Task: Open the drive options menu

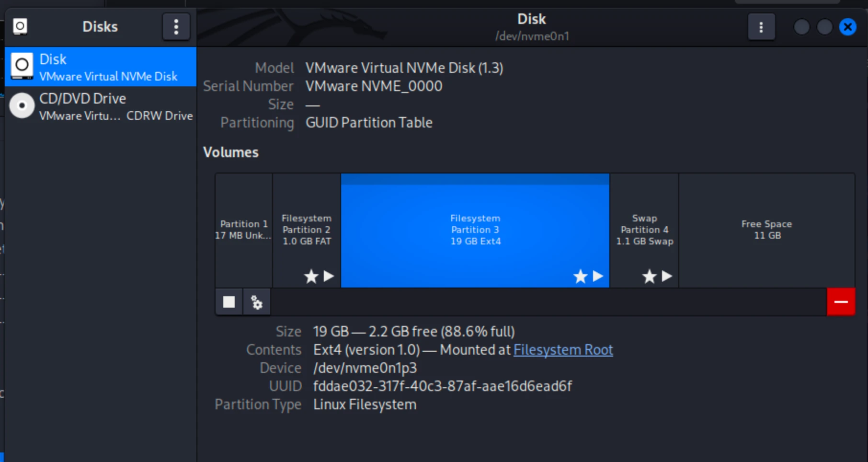Action: pos(761,27)
